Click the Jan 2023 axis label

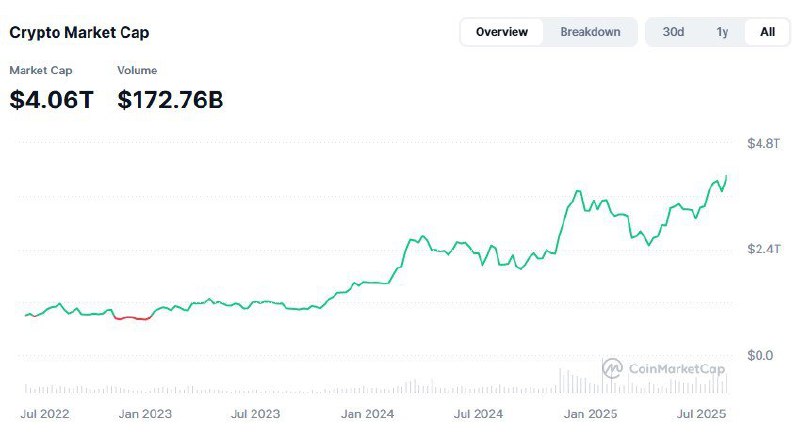click(145, 413)
